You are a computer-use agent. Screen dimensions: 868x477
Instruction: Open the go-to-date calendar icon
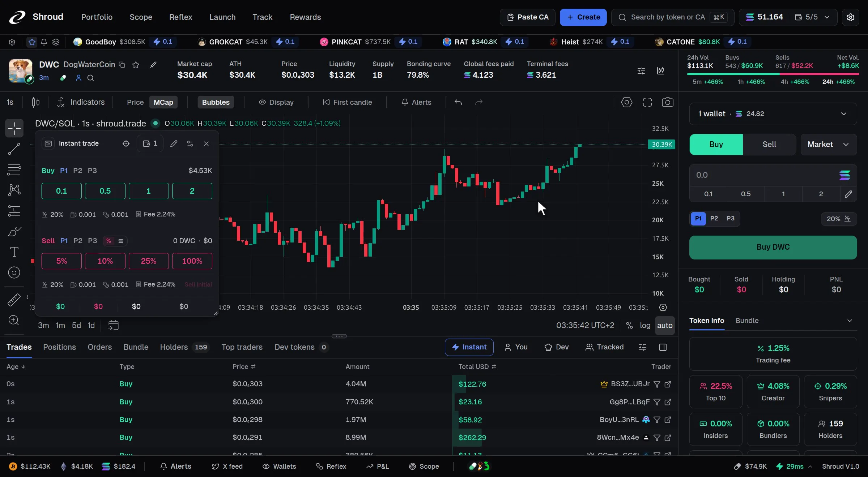coord(113,325)
